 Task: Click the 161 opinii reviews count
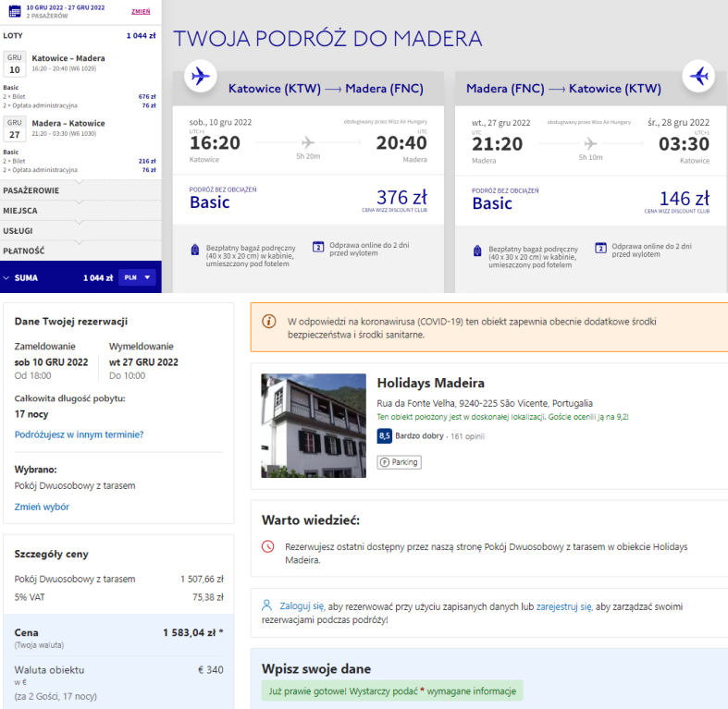[467, 436]
